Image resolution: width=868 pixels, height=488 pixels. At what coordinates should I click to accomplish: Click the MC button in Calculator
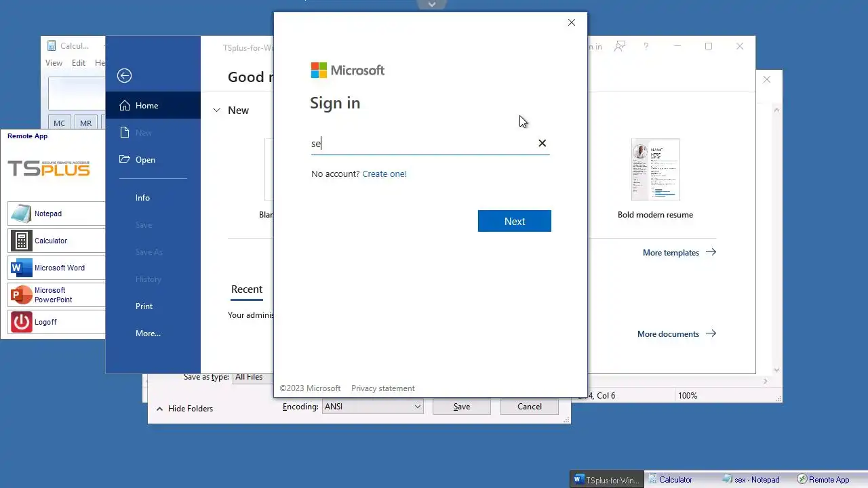[x=60, y=123]
